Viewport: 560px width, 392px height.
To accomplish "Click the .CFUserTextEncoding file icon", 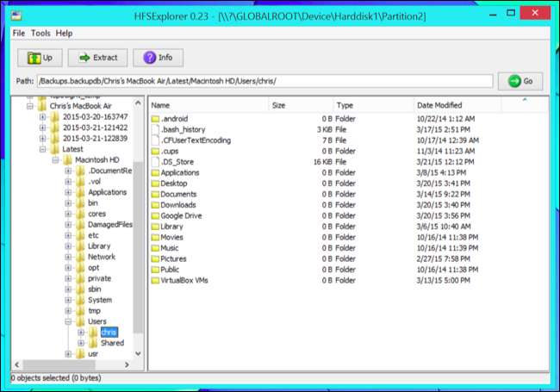I will click(x=155, y=140).
